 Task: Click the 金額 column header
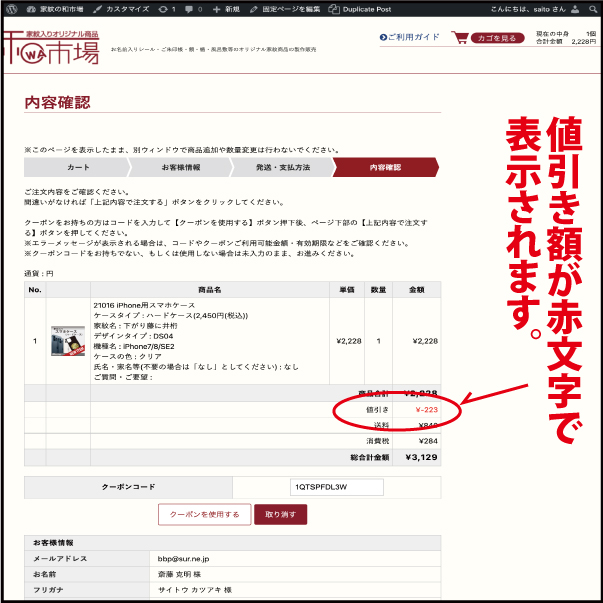[x=417, y=290]
